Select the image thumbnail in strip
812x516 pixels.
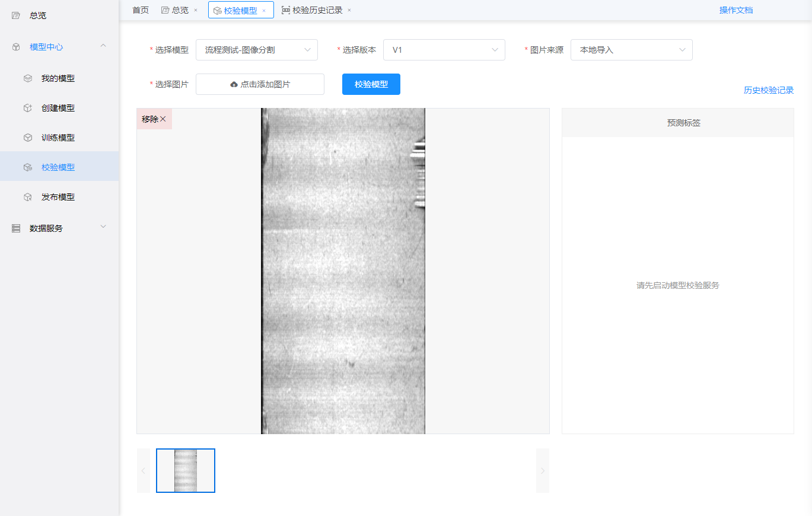(x=186, y=471)
